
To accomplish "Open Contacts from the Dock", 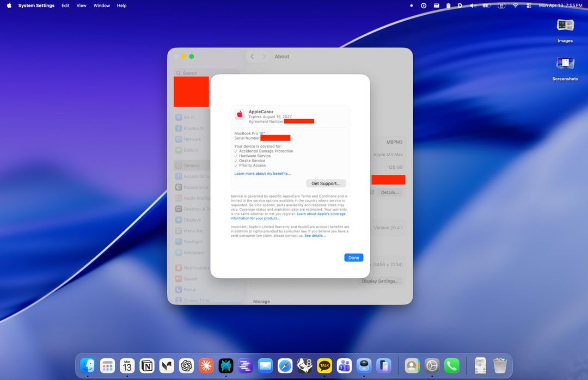I will click(412, 365).
